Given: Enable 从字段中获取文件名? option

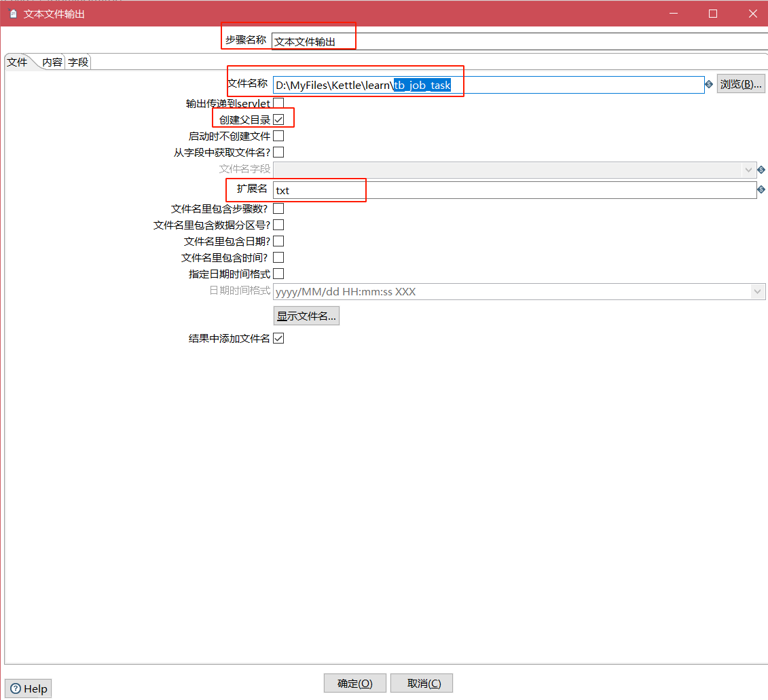Looking at the screenshot, I should 278,153.
